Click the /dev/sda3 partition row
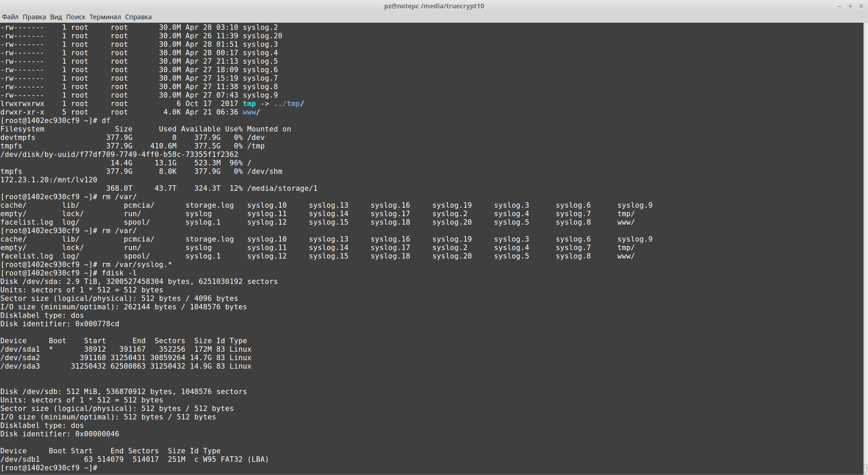The height and width of the screenshot is (475, 868). [126, 366]
